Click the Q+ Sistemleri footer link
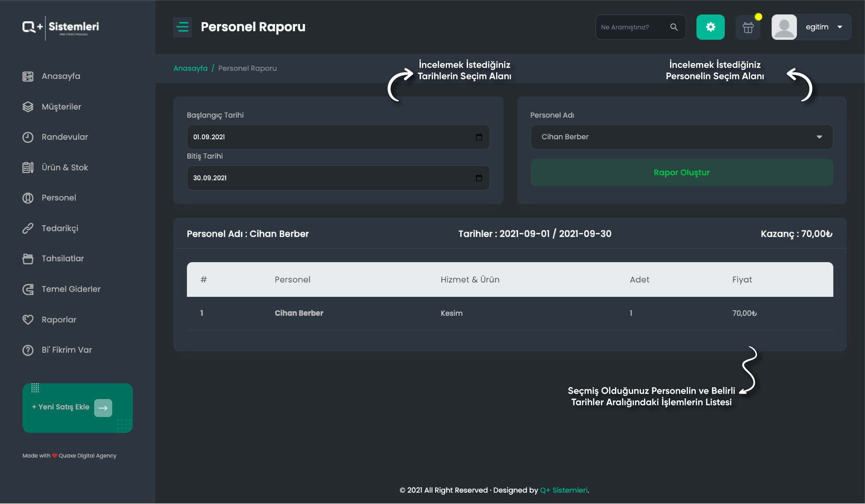865x504 pixels. [x=564, y=490]
